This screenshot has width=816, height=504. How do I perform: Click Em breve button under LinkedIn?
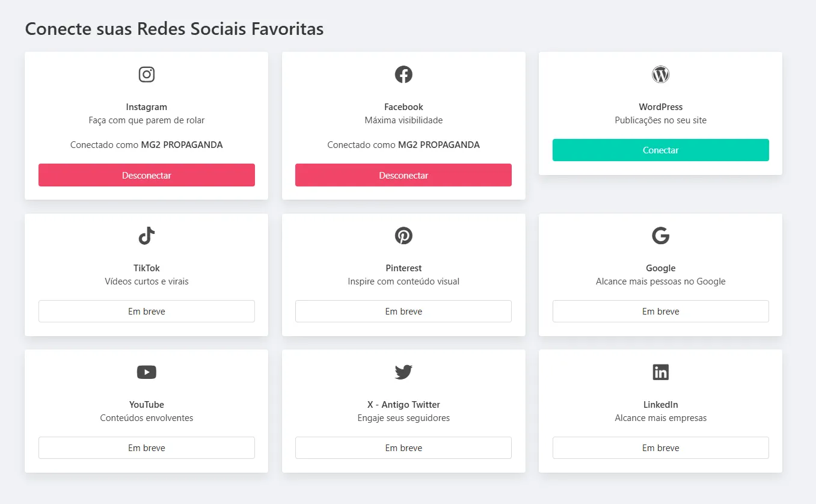coord(660,448)
